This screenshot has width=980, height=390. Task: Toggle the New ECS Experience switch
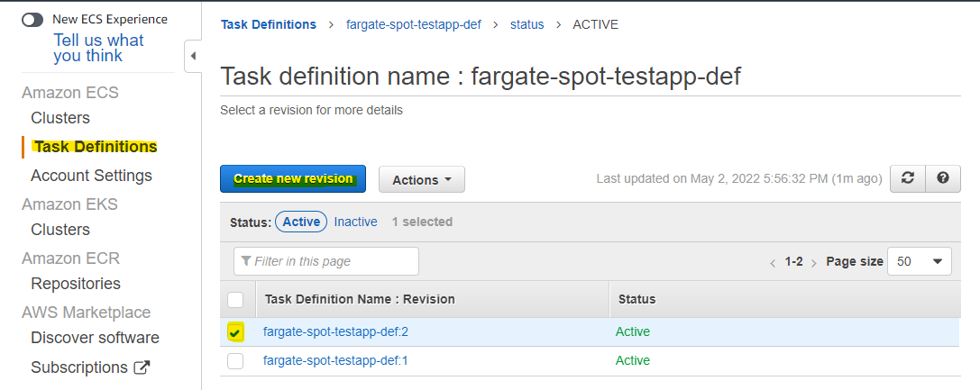click(x=32, y=19)
